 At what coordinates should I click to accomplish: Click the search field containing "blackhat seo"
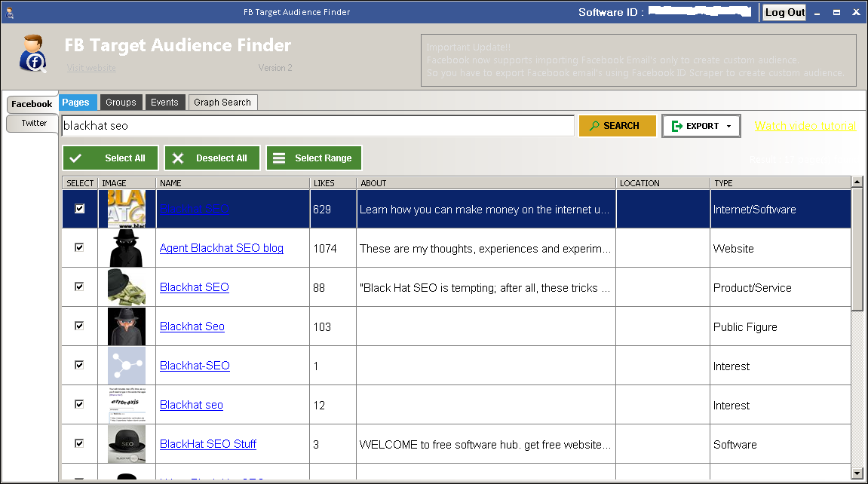click(x=317, y=126)
